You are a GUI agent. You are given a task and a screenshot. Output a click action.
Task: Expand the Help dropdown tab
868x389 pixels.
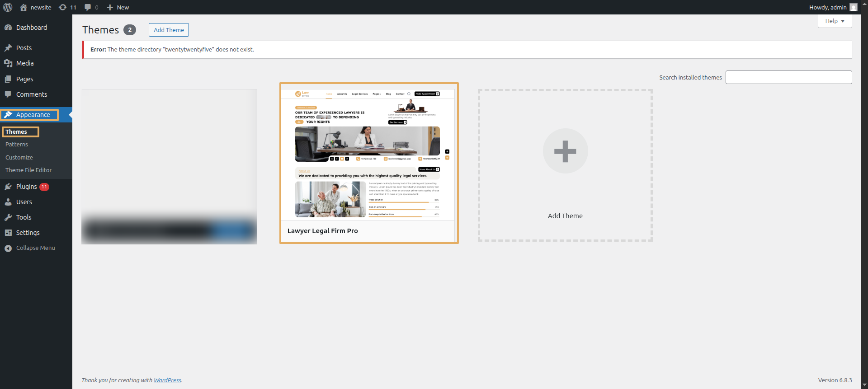(x=835, y=21)
